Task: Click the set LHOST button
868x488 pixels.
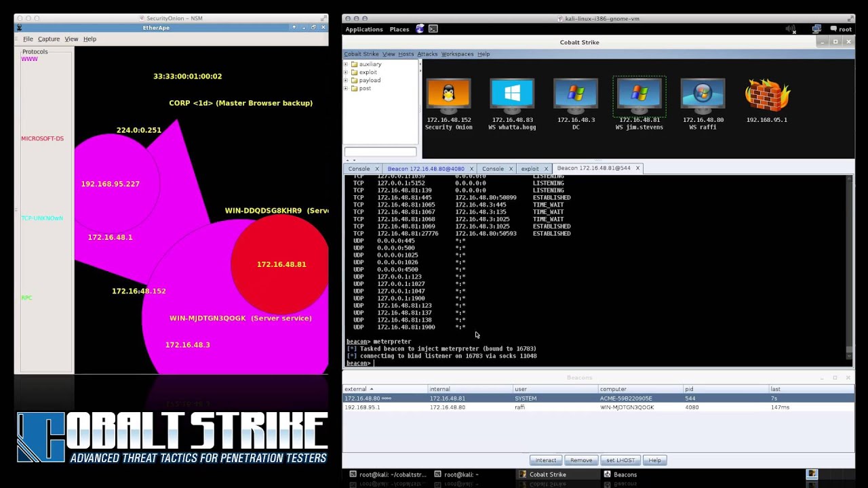Action: [620, 460]
